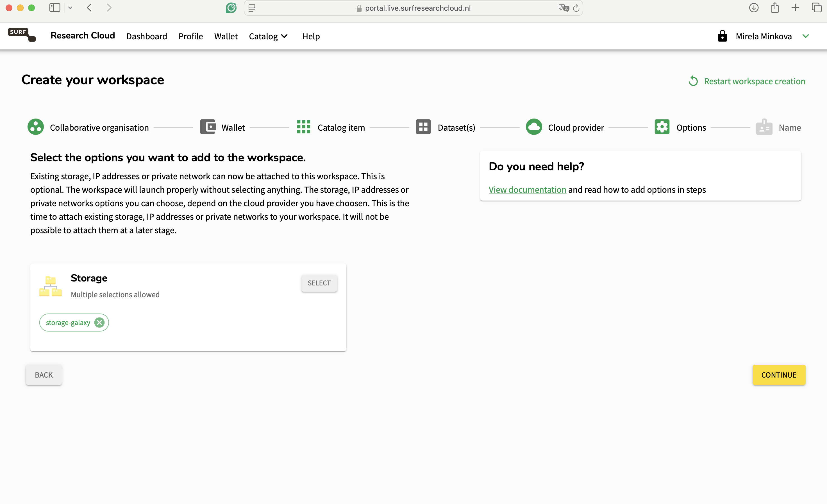Click the Create your workspace heading
827x504 pixels.
93,80
